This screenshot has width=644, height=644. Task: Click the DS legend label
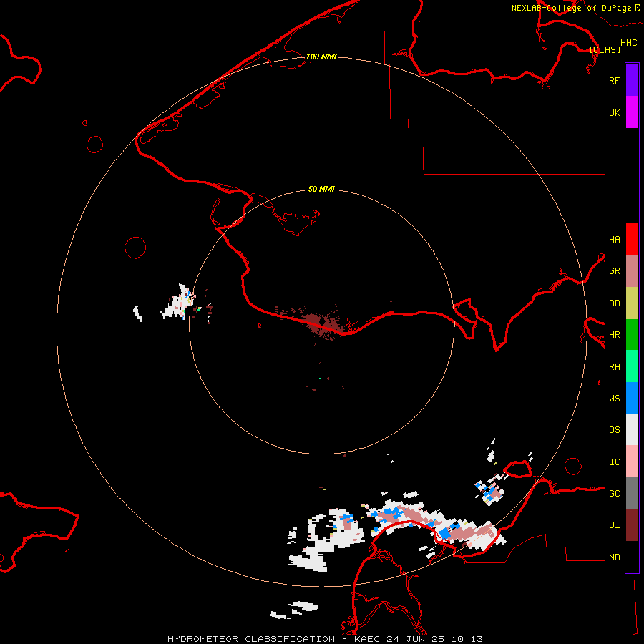click(x=614, y=430)
